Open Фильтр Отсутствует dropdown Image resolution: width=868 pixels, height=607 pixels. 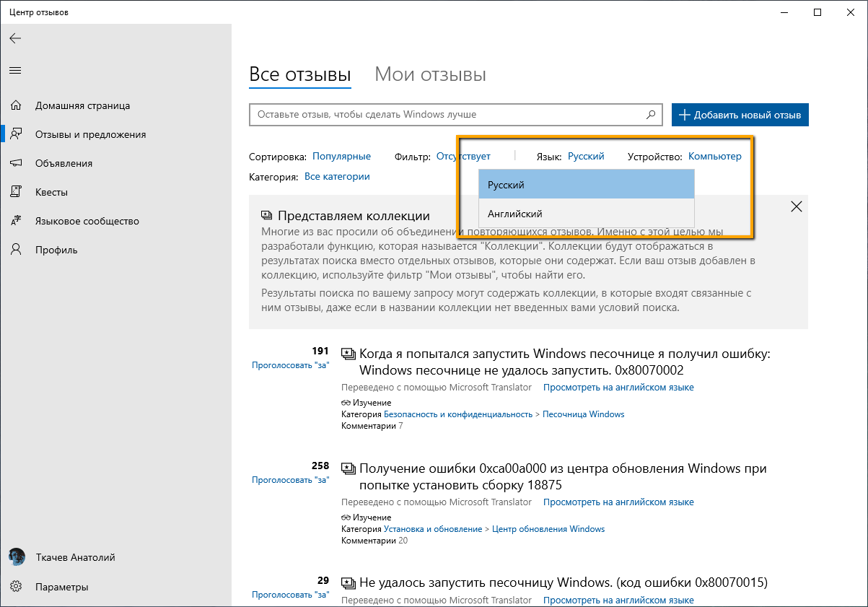(463, 156)
